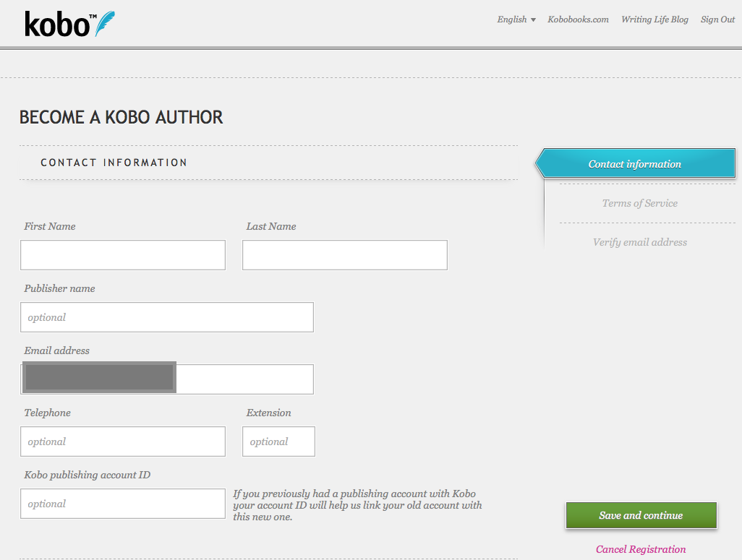742x560 pixels.
Task: Click the Last Name label
Action: (x=271, y=227)
